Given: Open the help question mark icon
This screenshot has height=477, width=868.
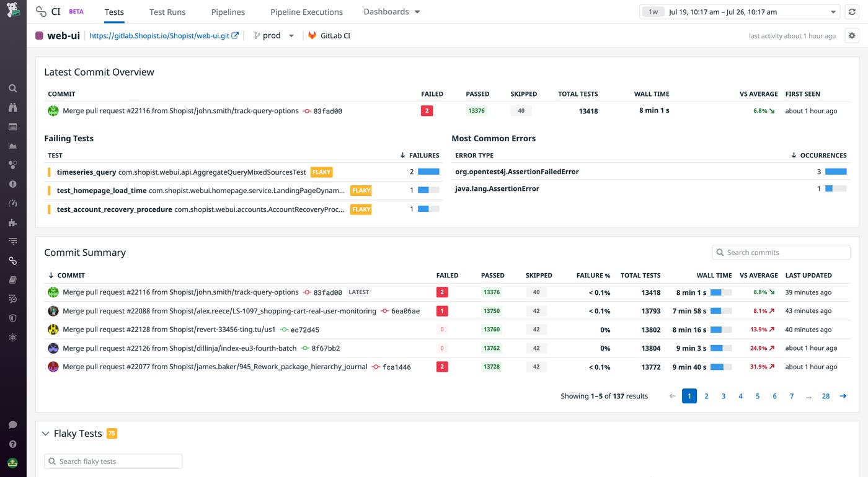Looking at the screenshot, I should [12, 444].
